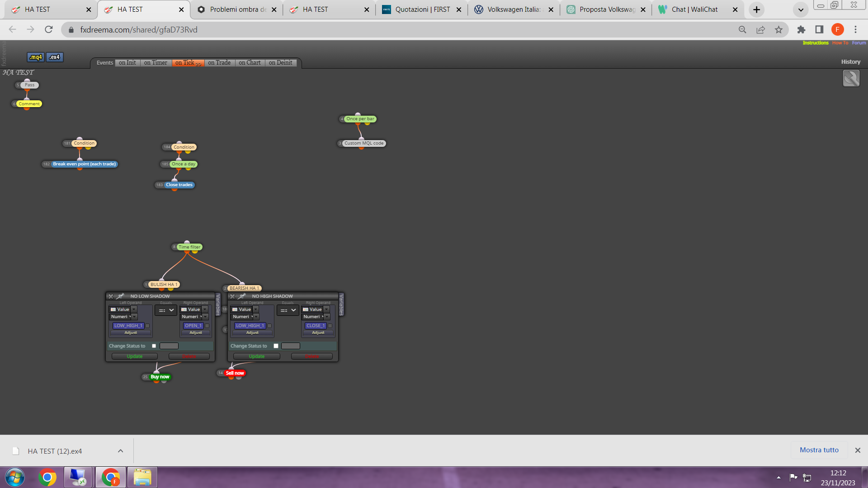Switch to the on Deinit event tab
The height and width of the screenshot is (488, 868).
(x=281, y=63)
